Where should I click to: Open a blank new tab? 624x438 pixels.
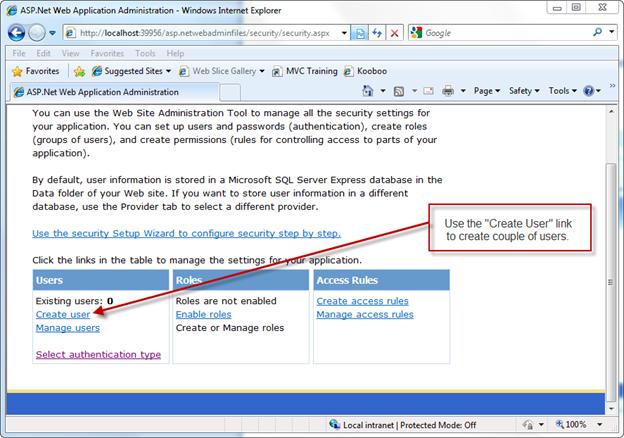tap(230, 92)
